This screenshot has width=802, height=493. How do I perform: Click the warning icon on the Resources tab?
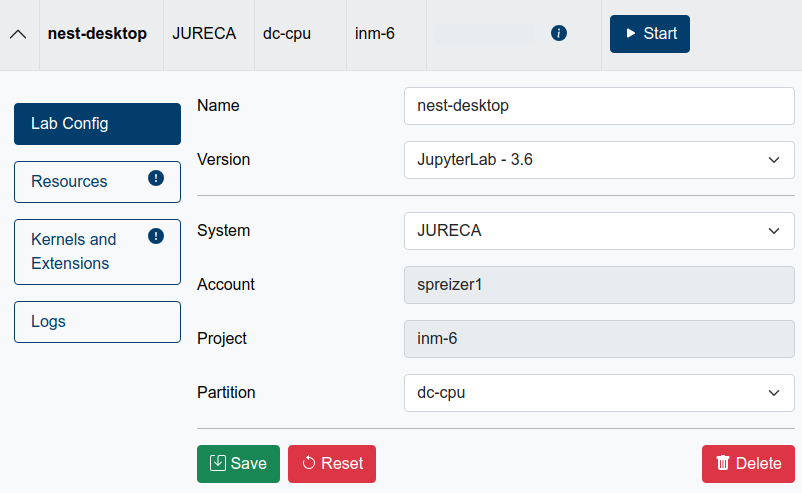tap(156, 178)
